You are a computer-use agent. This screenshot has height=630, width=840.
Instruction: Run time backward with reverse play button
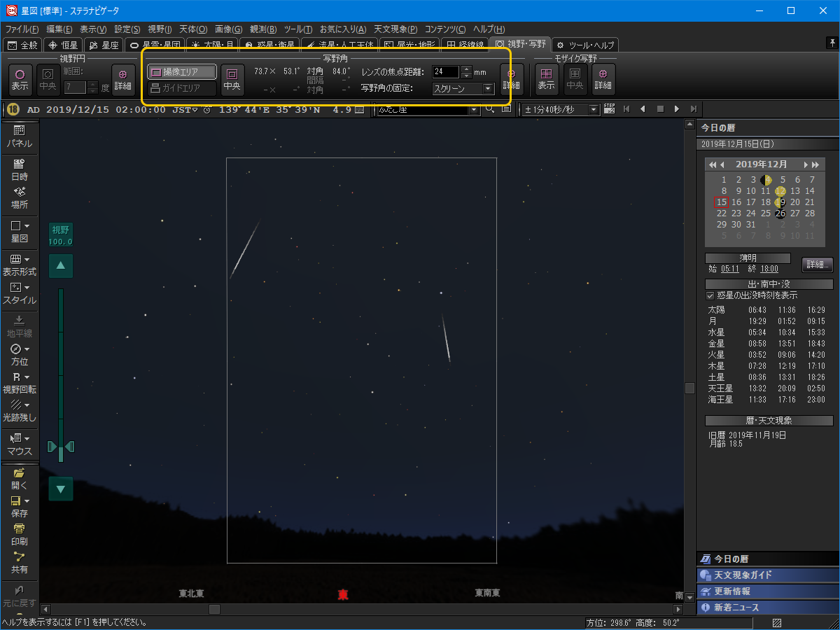coord(643,109)
